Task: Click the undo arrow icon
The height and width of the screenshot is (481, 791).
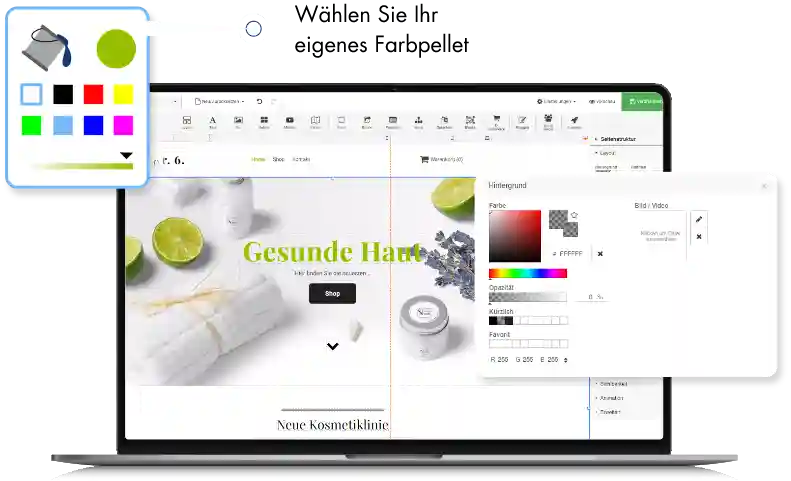Action: tap(260, 101)
